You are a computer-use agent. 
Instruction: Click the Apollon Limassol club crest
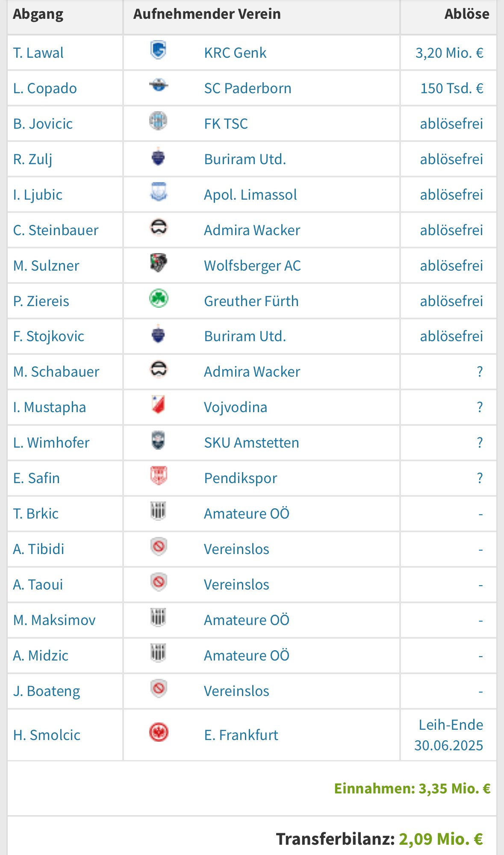[158, 192]
